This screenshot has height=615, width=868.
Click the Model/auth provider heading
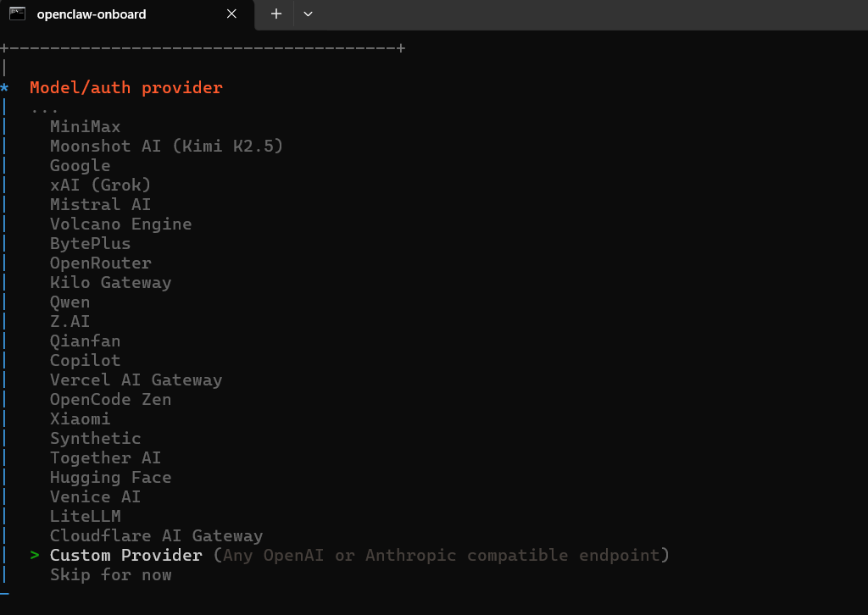pos(125,88)
